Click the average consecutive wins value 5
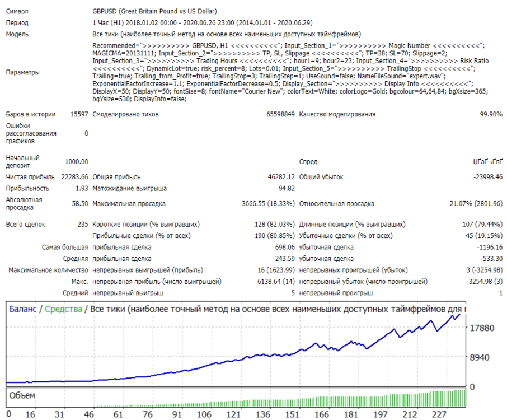 point(293,293)
